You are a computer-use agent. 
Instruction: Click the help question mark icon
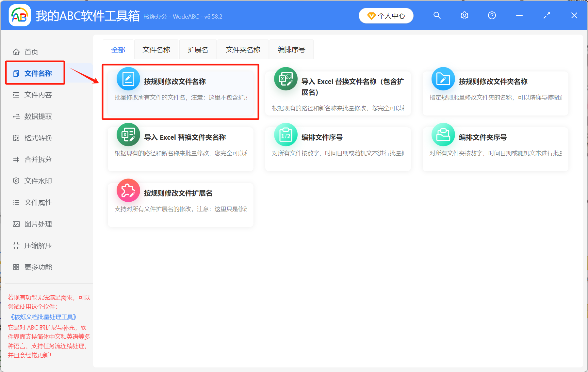point(492,15)
